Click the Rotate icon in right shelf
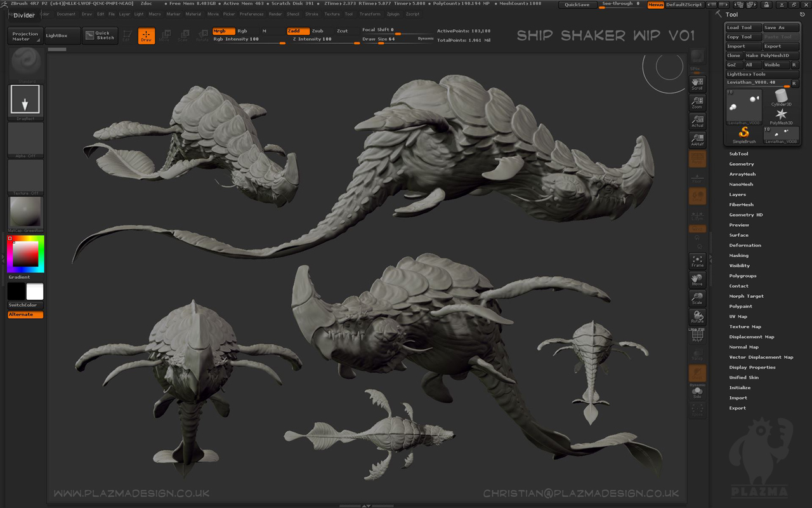The width and height of the screenshot is (812, 508). click(697, 317)
